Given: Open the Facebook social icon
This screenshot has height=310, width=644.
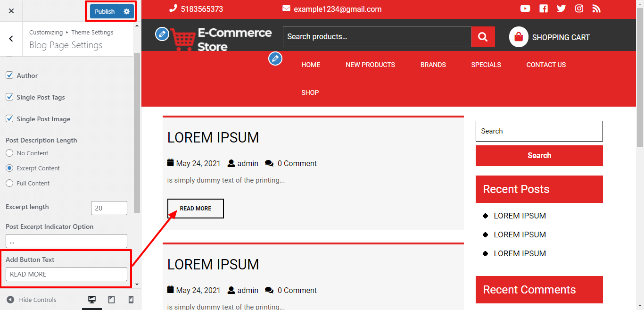Looking at the screenshot, I should 544,8.
